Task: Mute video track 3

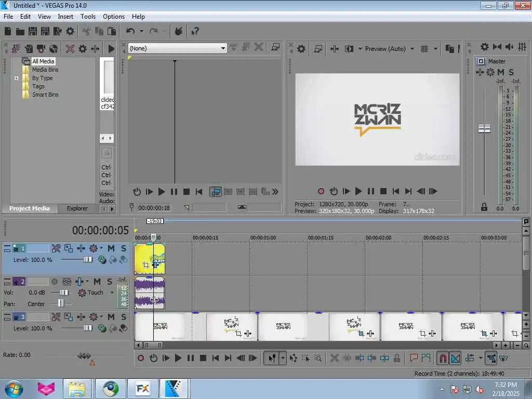Action: [x=111, y=317]
